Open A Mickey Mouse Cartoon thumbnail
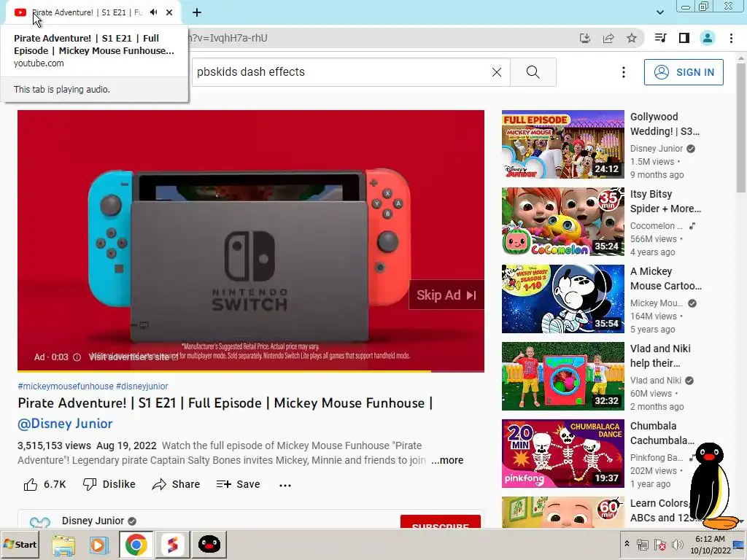Image resolution: width=747 pixels, height=560 pixels. click(562, 298)
